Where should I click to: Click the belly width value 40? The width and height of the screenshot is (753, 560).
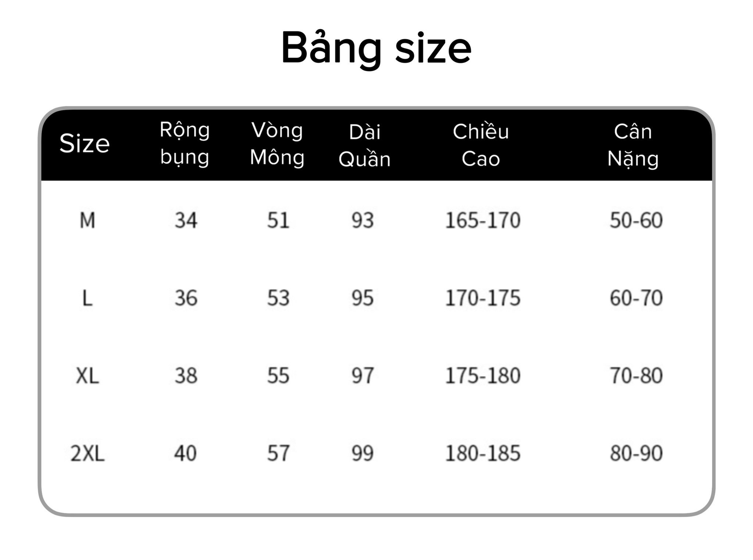click(x=185, y=453)
